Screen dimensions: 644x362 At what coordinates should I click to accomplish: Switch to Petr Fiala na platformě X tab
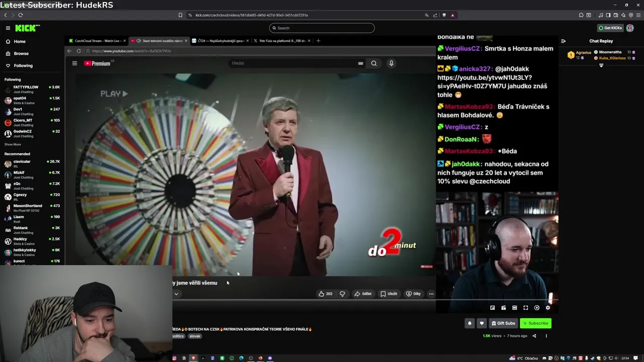coord(281,41)
